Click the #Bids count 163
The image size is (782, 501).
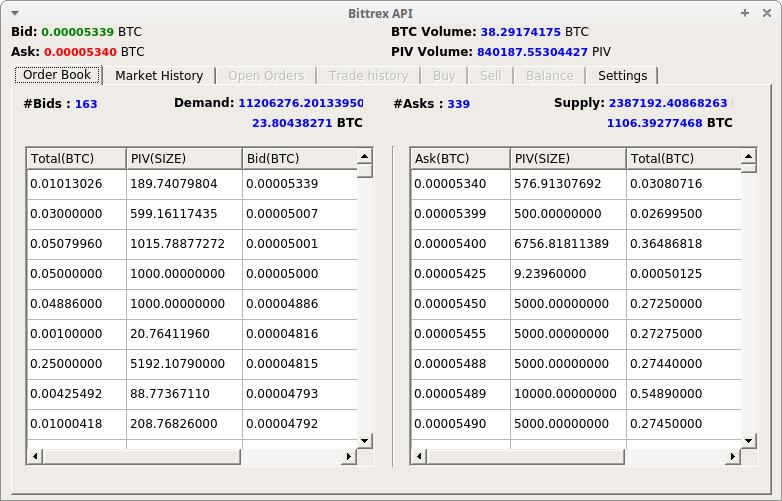[x=86, y=104]
